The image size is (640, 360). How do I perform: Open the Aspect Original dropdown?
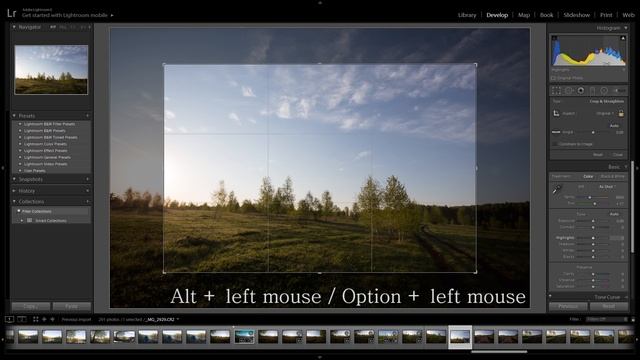pyautogui.click(x=605, y=113)
